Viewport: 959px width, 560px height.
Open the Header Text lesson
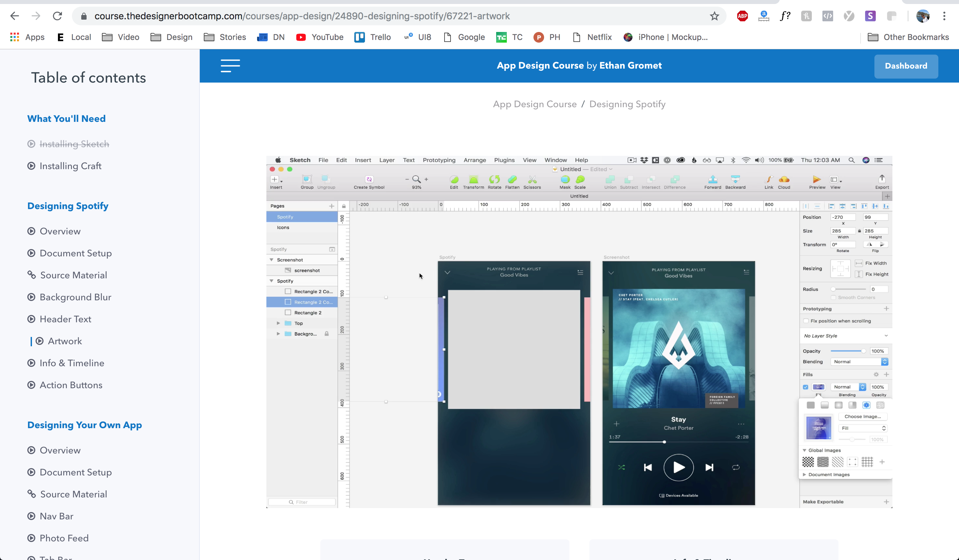pyautogui.click(x=66, y=319)
